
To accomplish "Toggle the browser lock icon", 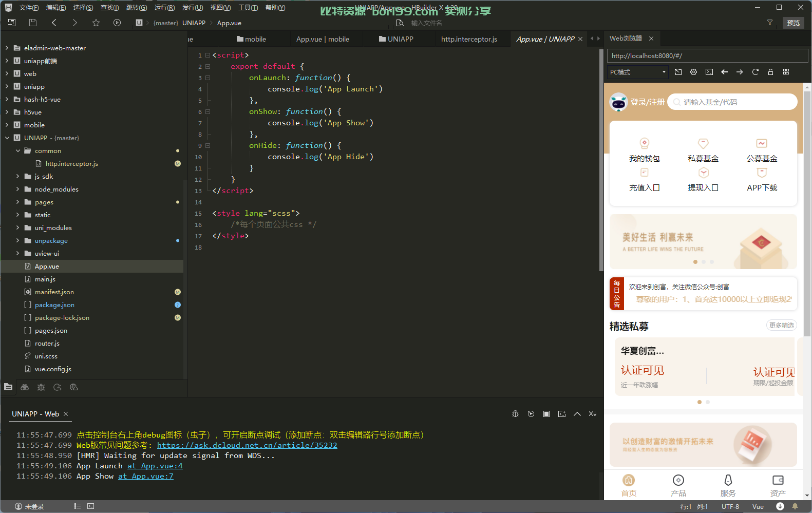I will [771, 72].
